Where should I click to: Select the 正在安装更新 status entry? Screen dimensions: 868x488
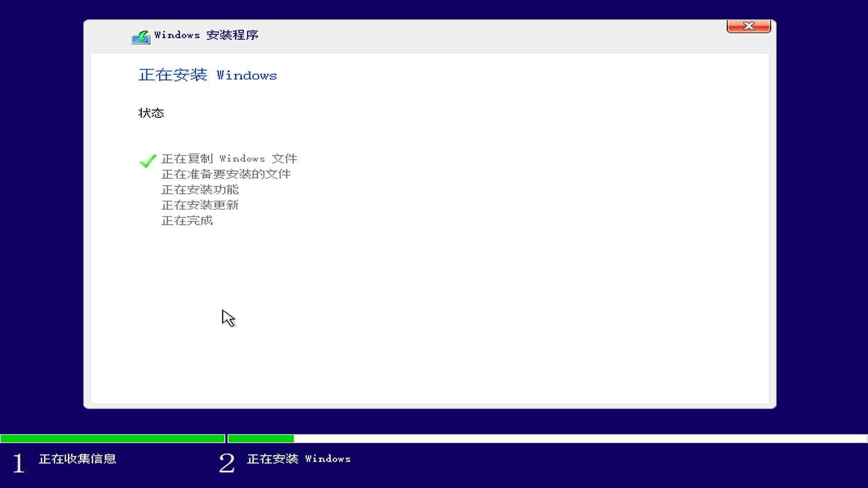[x=200, y=205]
